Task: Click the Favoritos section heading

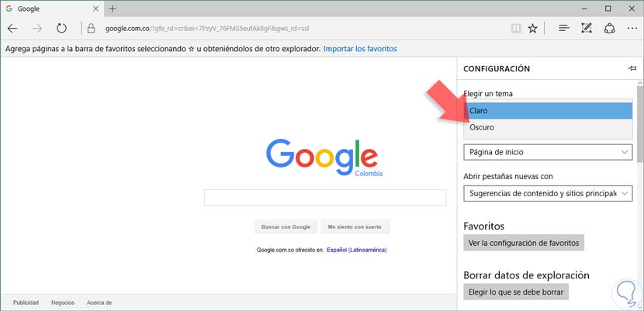Action: (484, 226)
